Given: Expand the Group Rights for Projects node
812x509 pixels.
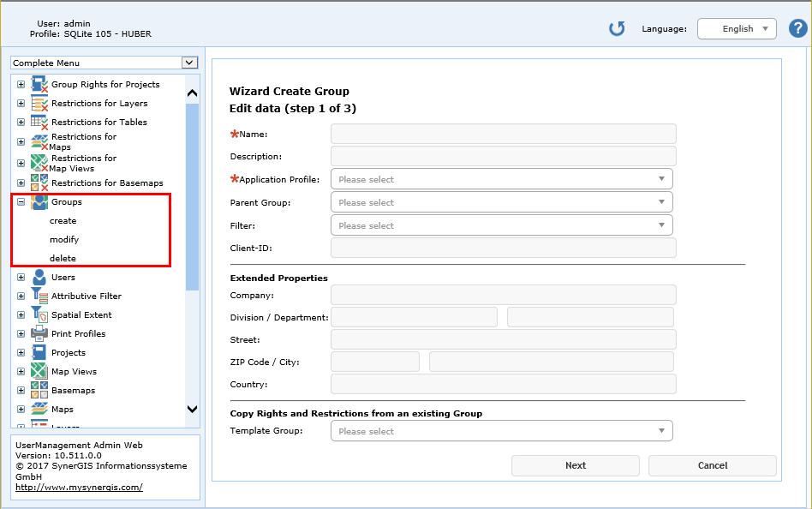Looking at the screenshot, I should [21, 84].
